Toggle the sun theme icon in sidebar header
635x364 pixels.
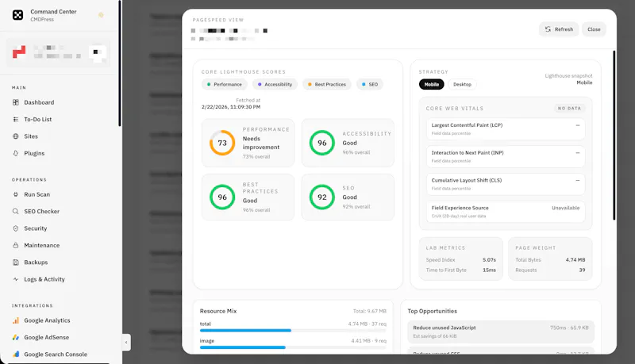click(101, 15)
